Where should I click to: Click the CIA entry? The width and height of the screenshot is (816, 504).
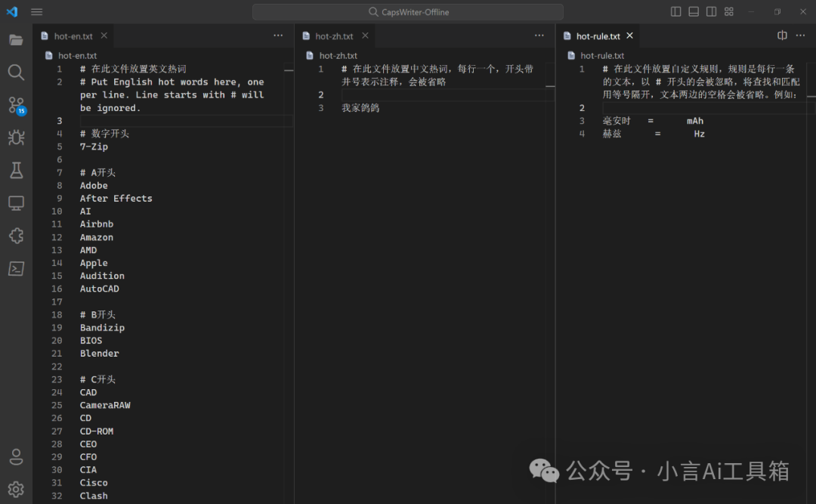click(x=88, y=470)
